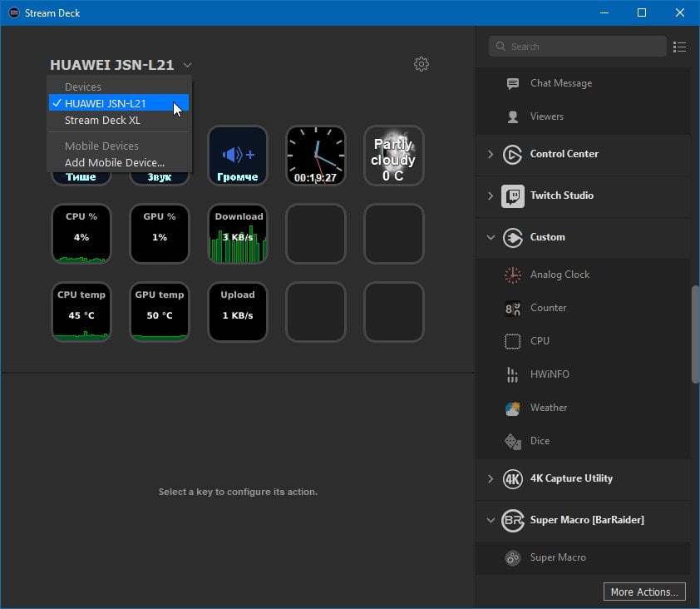Click the Weather action icon
The image size is (700, 609).
pos(512,408)
